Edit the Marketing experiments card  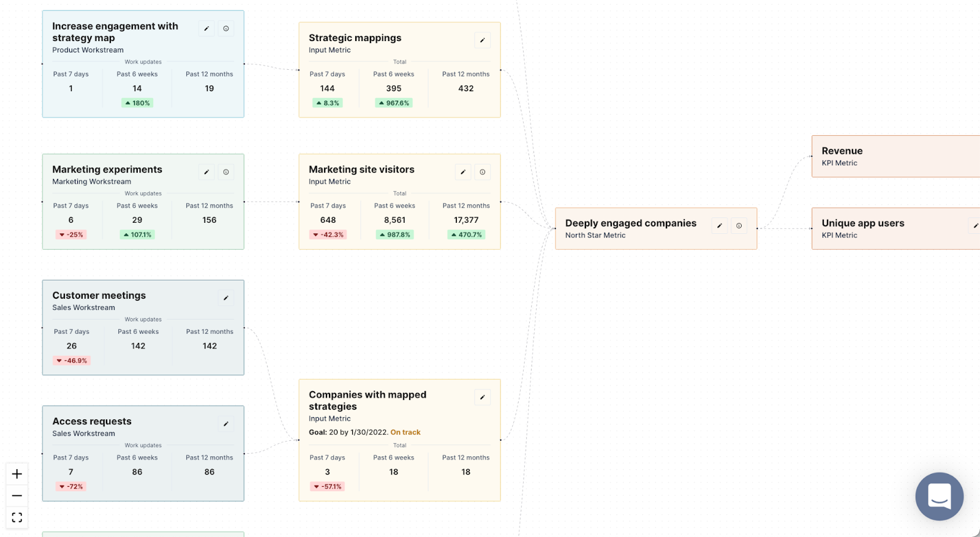pyautogui.click(x=206, y=172)
